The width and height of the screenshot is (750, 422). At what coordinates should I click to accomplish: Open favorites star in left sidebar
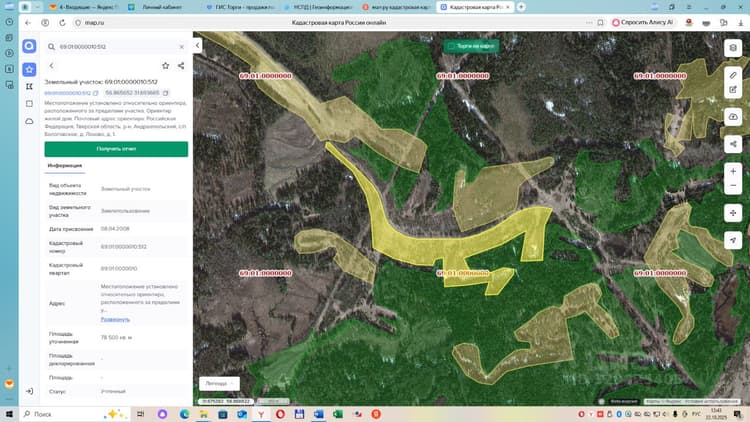click(x=29, y=70)
